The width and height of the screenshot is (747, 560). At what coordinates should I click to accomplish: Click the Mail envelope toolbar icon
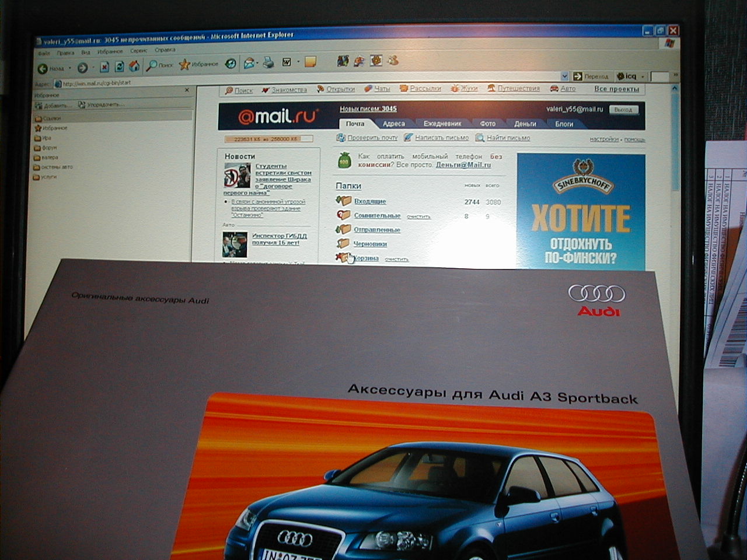249,63
